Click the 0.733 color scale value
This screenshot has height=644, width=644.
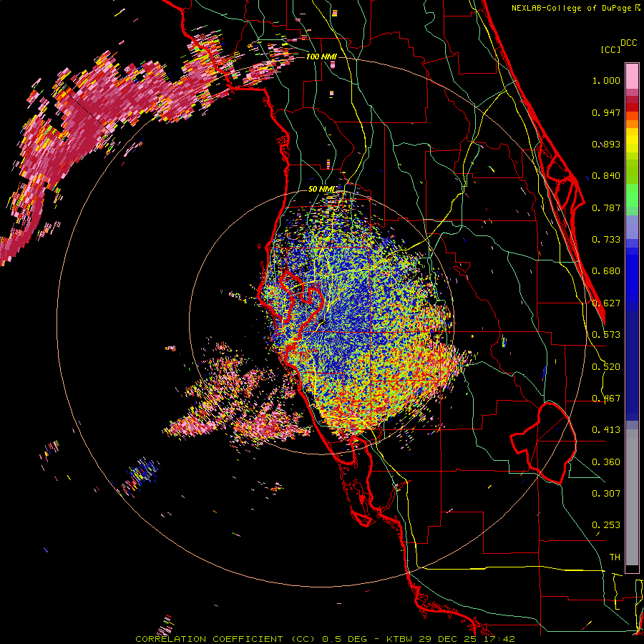[x=606, y=240]
